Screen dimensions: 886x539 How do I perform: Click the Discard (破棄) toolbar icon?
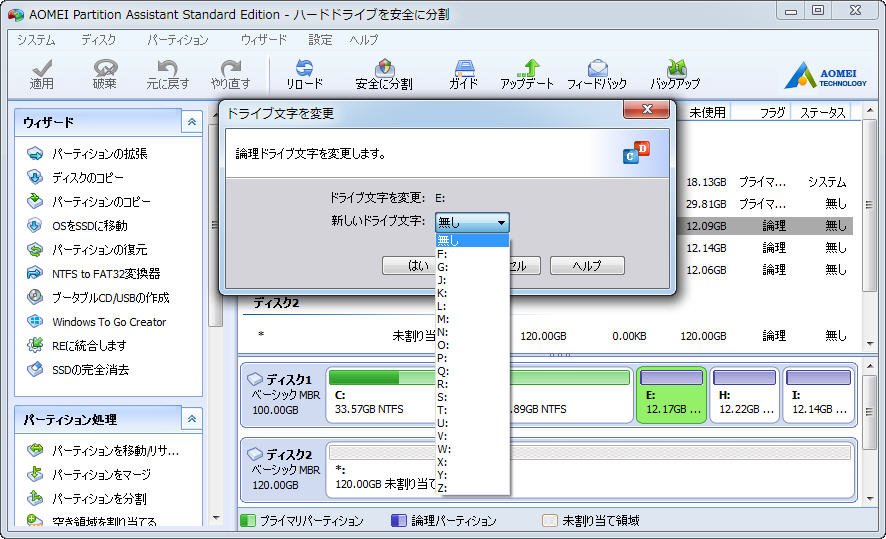105,75
